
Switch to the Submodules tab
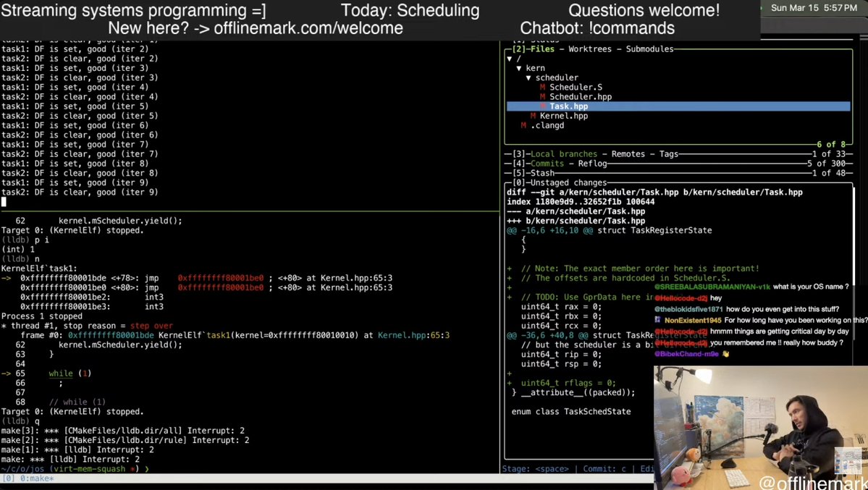tap(649, 48)
